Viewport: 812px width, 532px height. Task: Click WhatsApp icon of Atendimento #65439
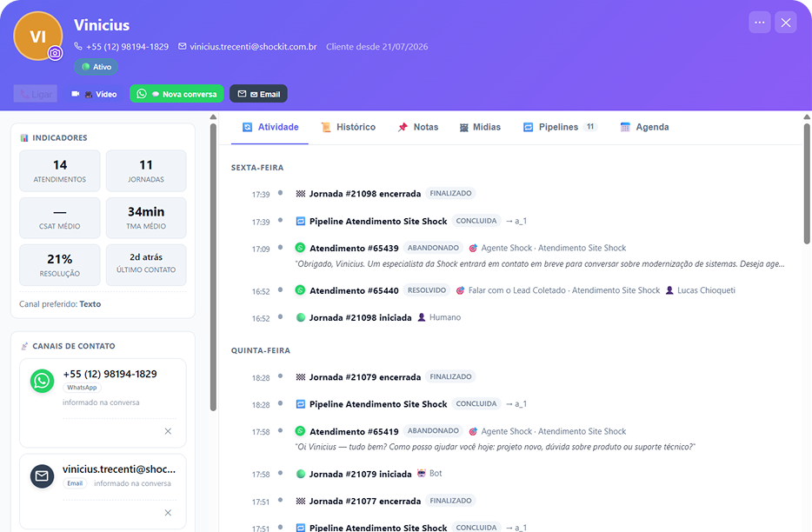pyautogui.click(x=300, y=248)
